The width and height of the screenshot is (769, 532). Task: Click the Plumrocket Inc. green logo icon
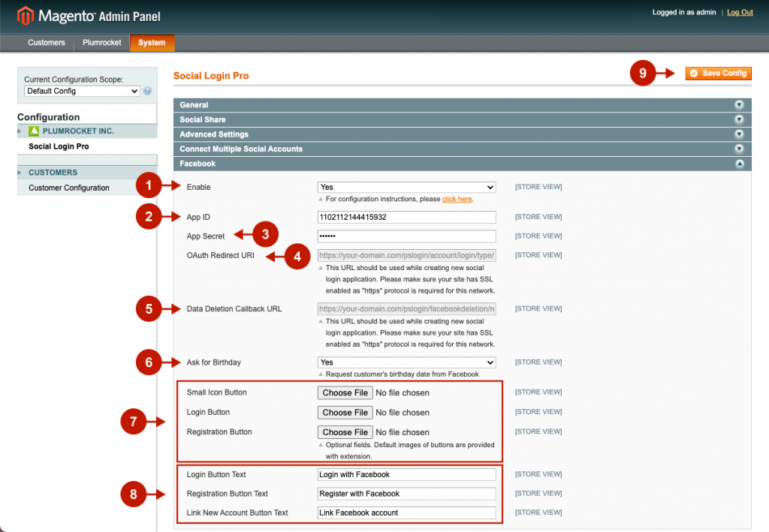[x=34, y=131]
